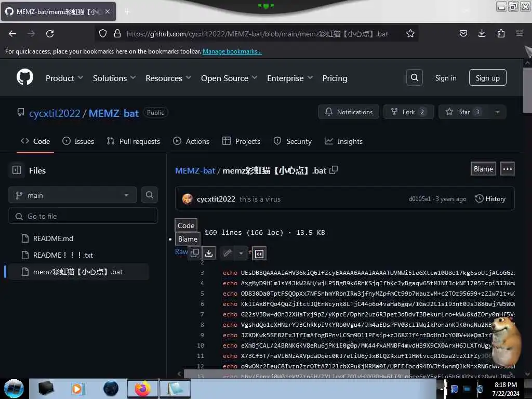
Task: Select the Blame view toggle
Action: click(x=188, y=239)
